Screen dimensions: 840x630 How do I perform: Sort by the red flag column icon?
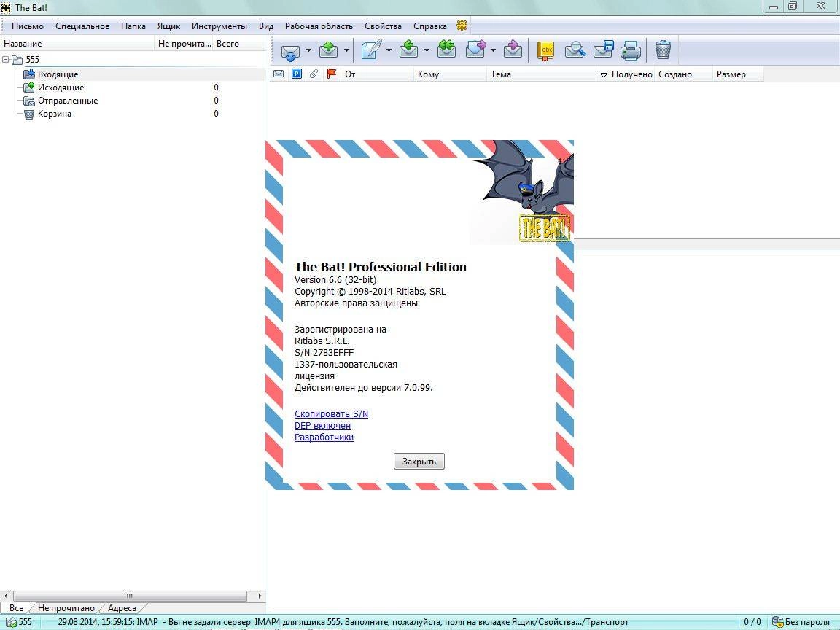(x=332, y=74)
